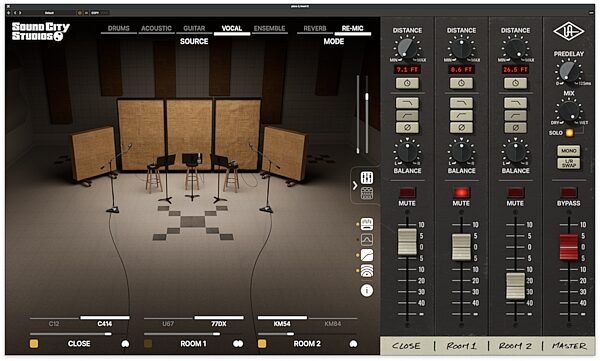Screen dimensions: 600x361
Task: Mute the CLOSE channel
Action: pos(407,192)
